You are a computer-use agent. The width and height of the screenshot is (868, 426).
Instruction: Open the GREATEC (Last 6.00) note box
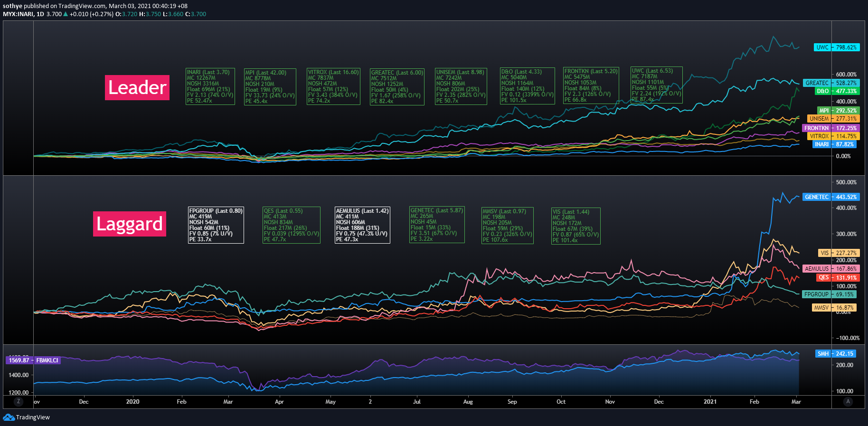tap(397, 87)
